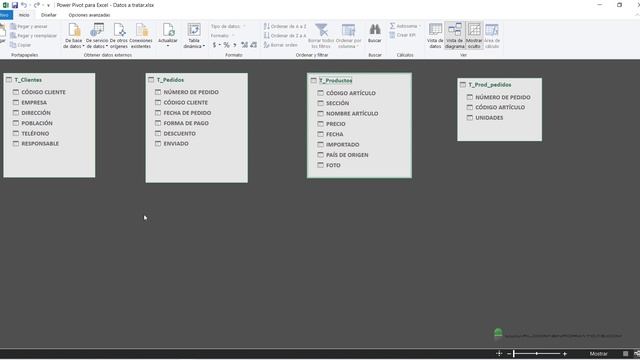Viewport: 640px width, 360px height.
Task: Click Crear KPI
Action: click(402, 35)
